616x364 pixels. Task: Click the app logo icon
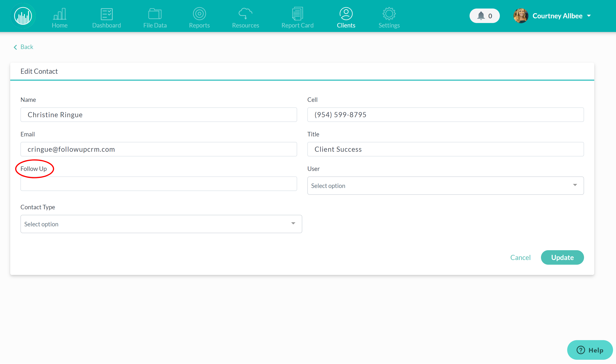pos(23,16)
